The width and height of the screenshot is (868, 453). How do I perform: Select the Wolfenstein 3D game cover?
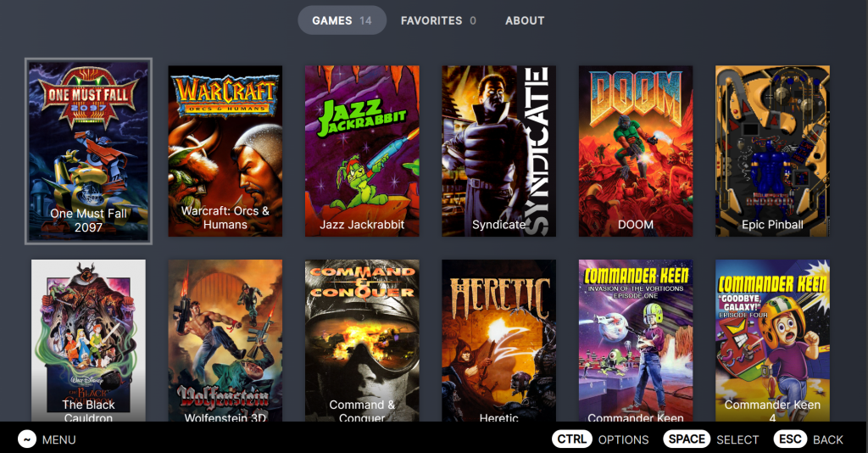(x=225, y=340)
